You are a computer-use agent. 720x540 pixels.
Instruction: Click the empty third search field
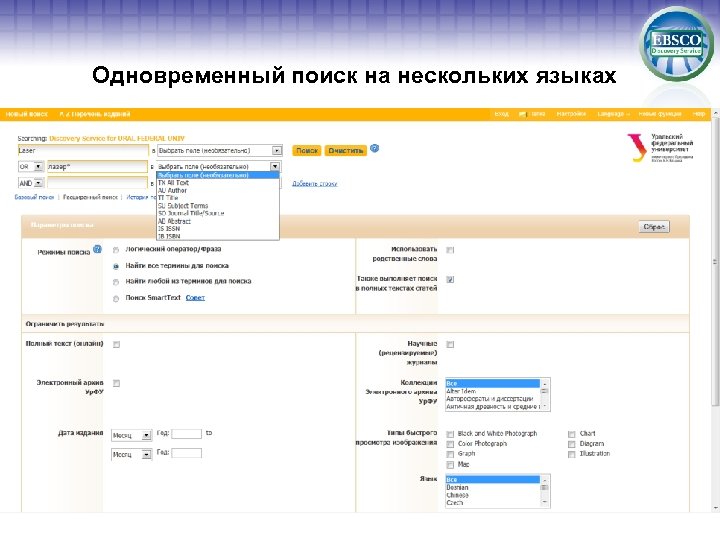[97, 183]
